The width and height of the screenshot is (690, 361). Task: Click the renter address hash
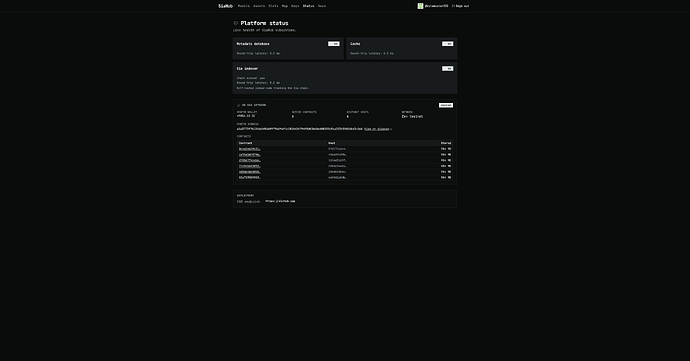(x=300, y=129)
